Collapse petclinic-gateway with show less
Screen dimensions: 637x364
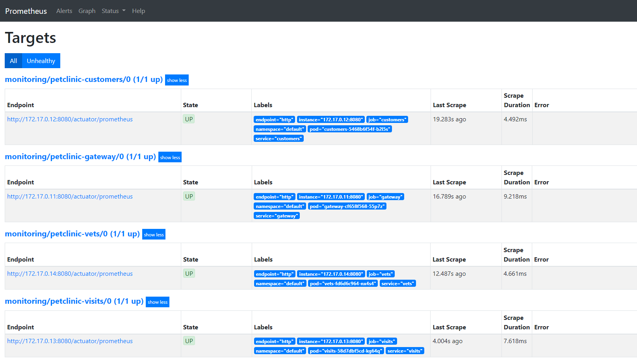tap(170, 157)
